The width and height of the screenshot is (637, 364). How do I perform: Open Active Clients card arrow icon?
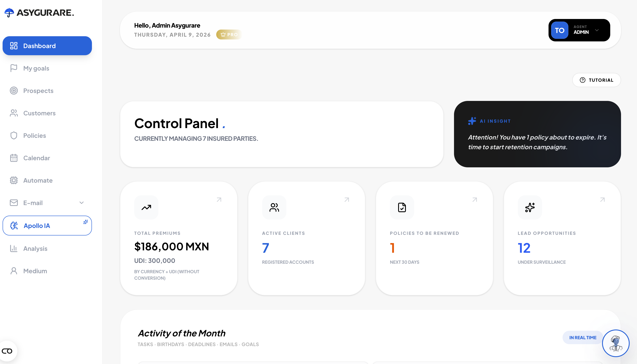tap(347, 200)
